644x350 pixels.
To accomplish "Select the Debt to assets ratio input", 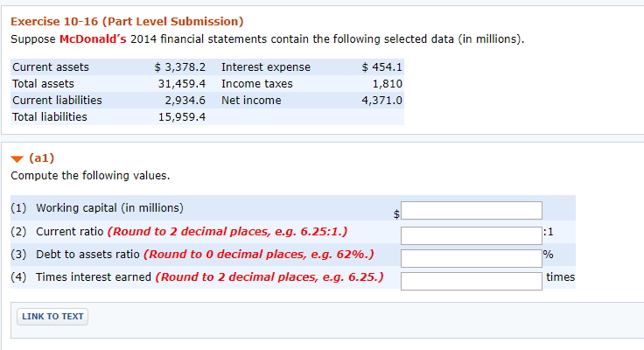I will (472, 256).
